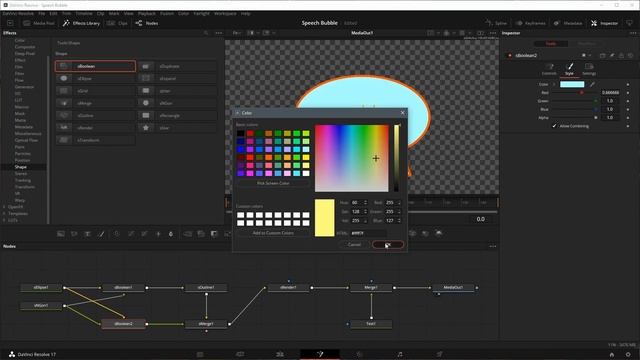
Task: Select the sEllipse shape tool
Action: (x=95, y=78)
